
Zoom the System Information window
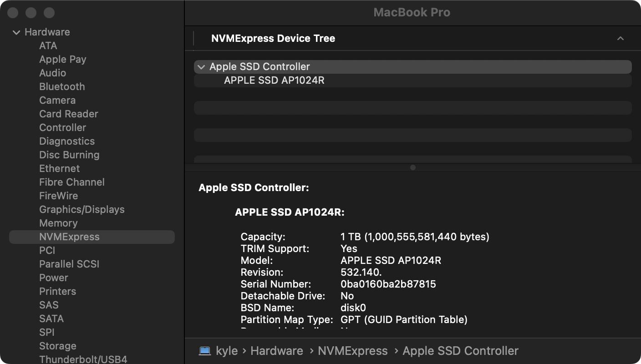tap(49, 13)
